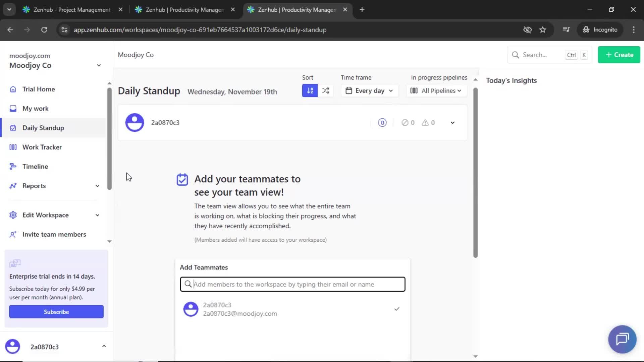Click the warning counter icon on the standup card
Screen dimensions: 644x362
(425, 122)
